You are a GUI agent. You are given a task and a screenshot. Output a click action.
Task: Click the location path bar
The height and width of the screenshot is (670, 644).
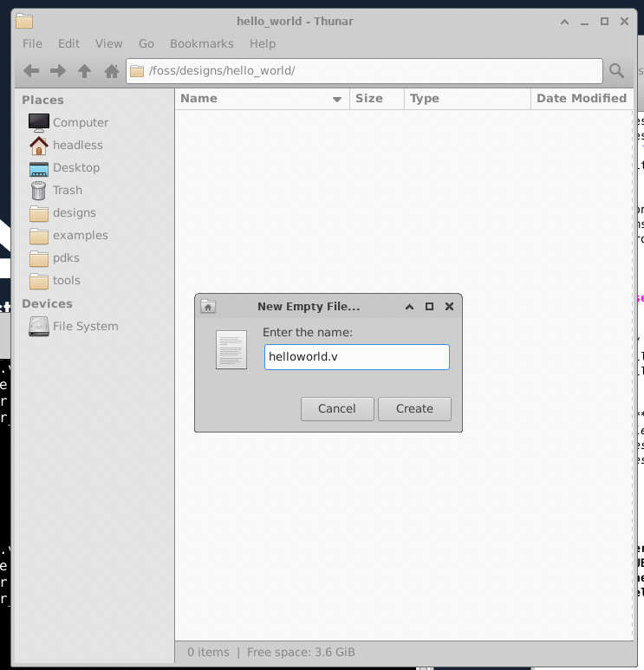point(364,71)
